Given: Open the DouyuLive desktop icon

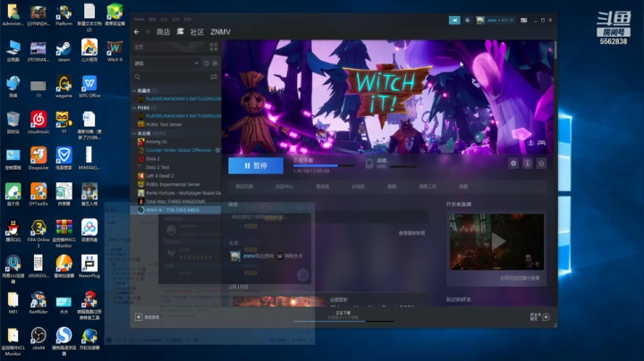Looking at the screenshot, I should (38, 159).
